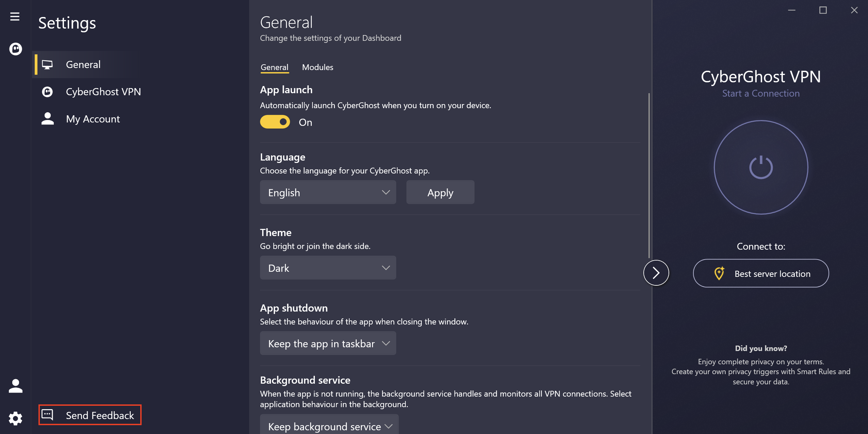
Task: Click the settings vertical scrollbar
Action: point(649,175)
